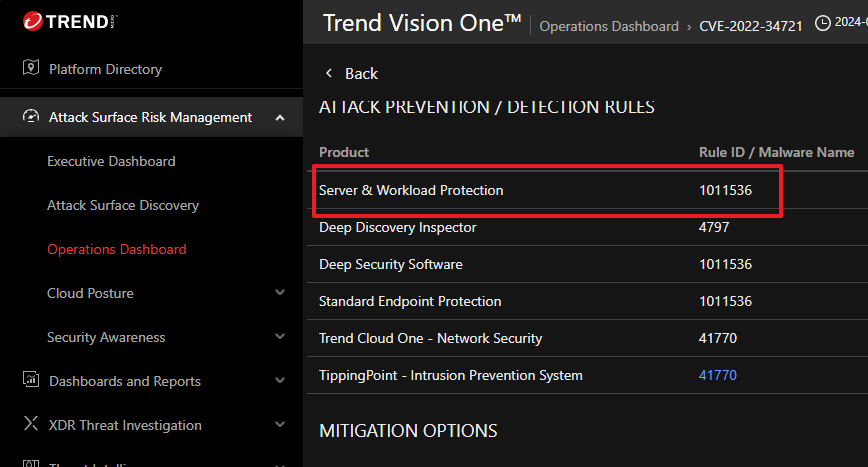868x467 pixels.
Task: Select the Server & Workload Protection row
Action: tap(411, 190)
